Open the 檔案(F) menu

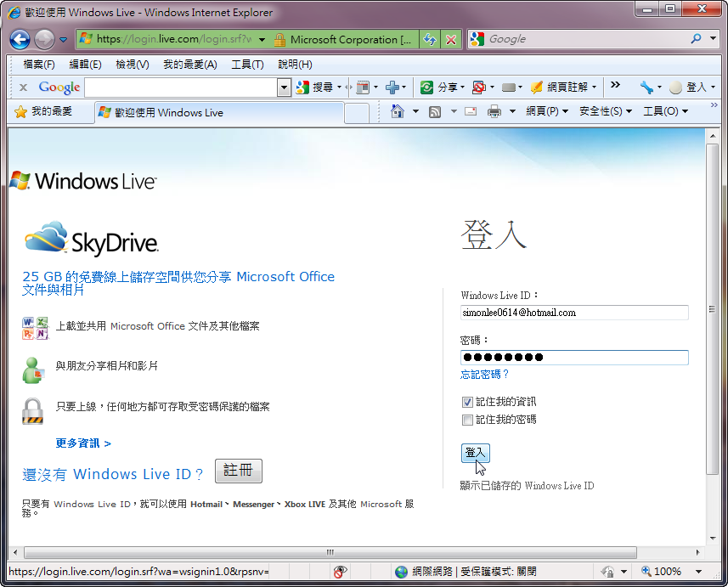click(39, 64)
